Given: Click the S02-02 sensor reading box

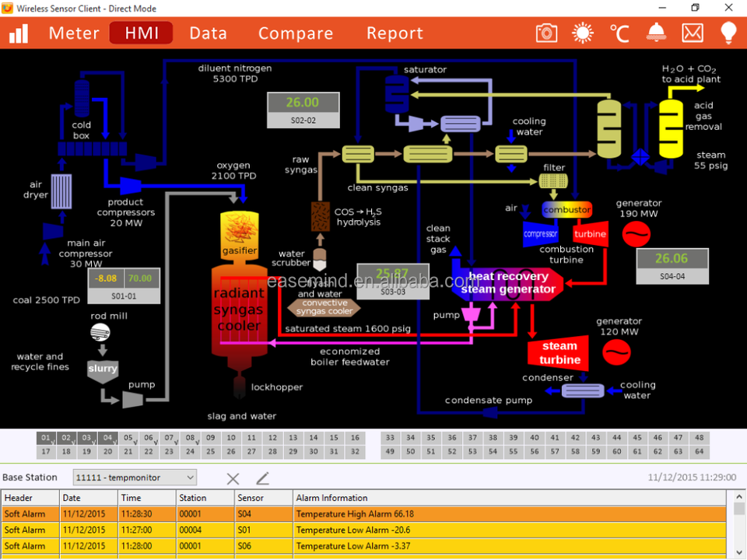Looking at the screenshot, I should 303,110.
